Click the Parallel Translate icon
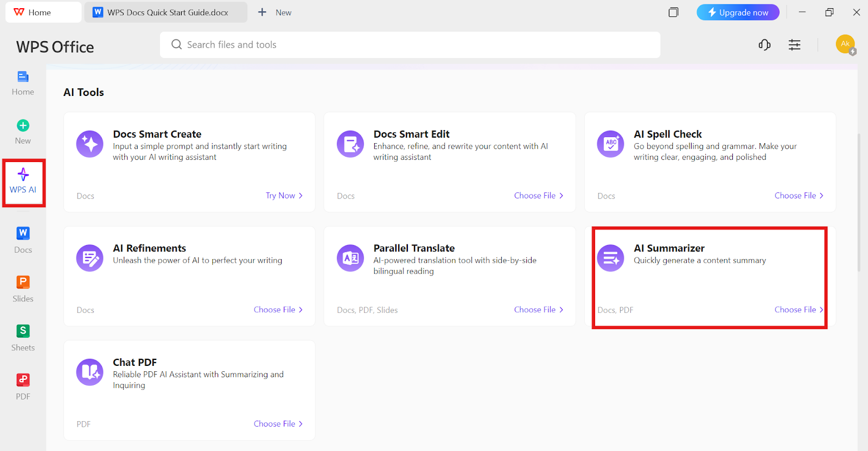 (350, 259)
